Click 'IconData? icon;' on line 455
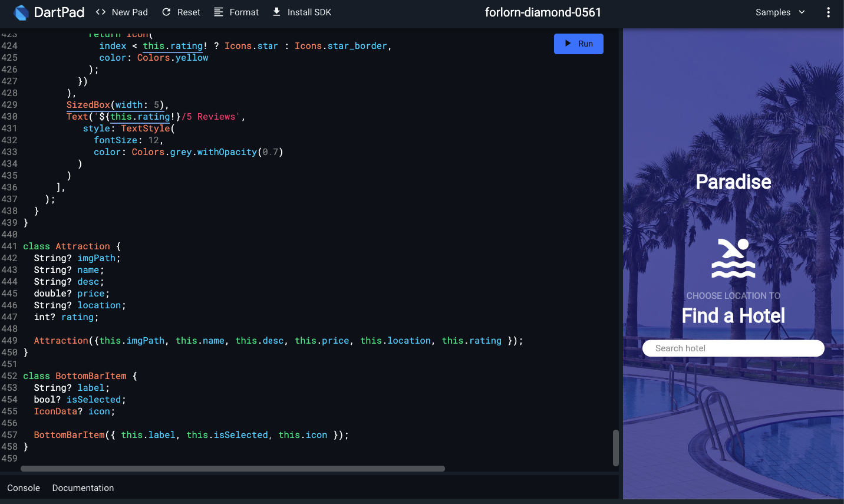This screenshot has height=504, width=844. click(74, 411)
